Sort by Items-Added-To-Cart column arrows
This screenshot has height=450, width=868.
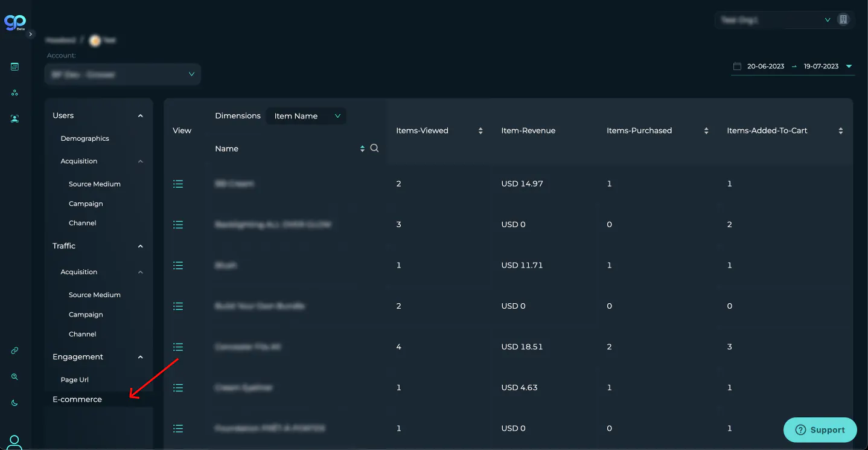coord(841,130)
